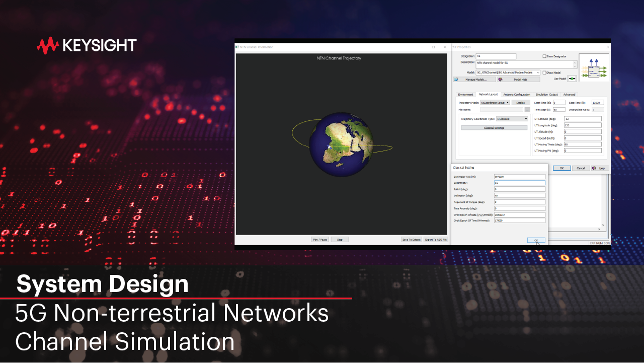Enable the Show Designator checkbox
Viewport: 644px width, 363px height.
coord(544,56)
